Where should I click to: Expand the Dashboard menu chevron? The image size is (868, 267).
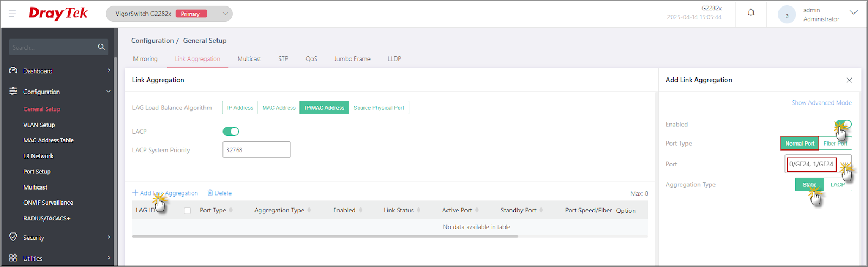108,70
